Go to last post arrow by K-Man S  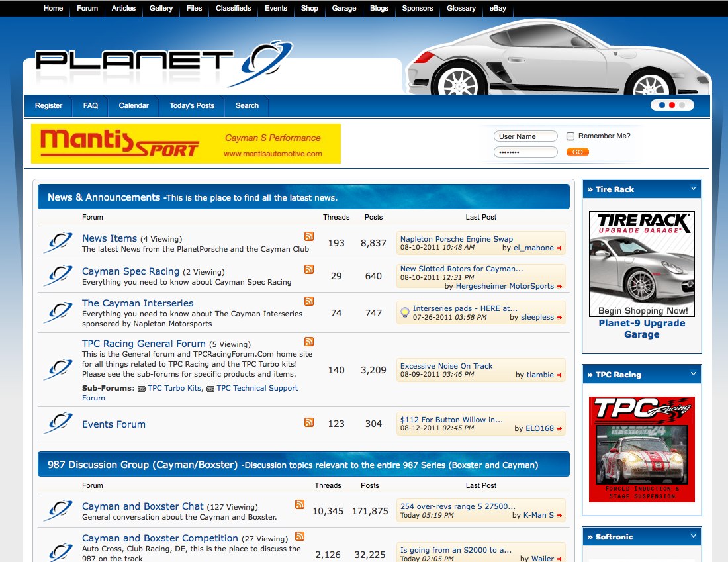pos(559,516)
